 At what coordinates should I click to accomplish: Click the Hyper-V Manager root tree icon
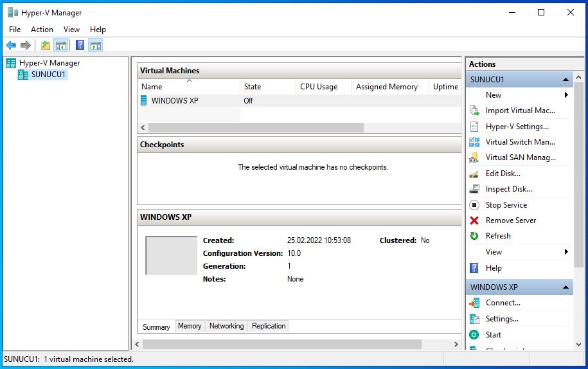click(x=11, y=63)
